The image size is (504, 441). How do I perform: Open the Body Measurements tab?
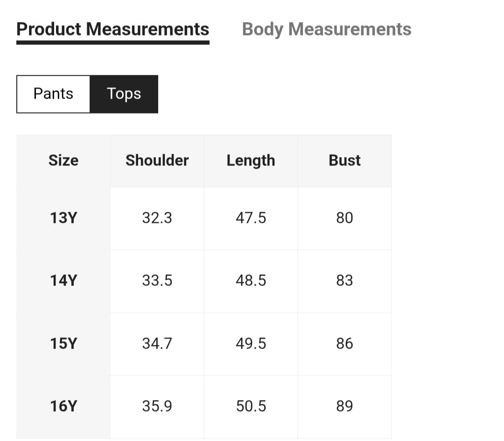click(x=327, y=29)
